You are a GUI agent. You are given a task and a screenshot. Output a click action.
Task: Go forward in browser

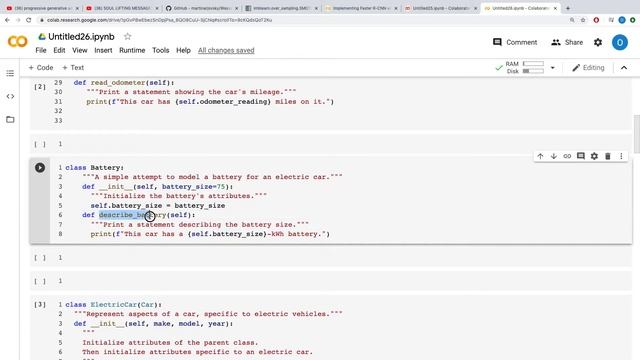(x=18, y=20)
